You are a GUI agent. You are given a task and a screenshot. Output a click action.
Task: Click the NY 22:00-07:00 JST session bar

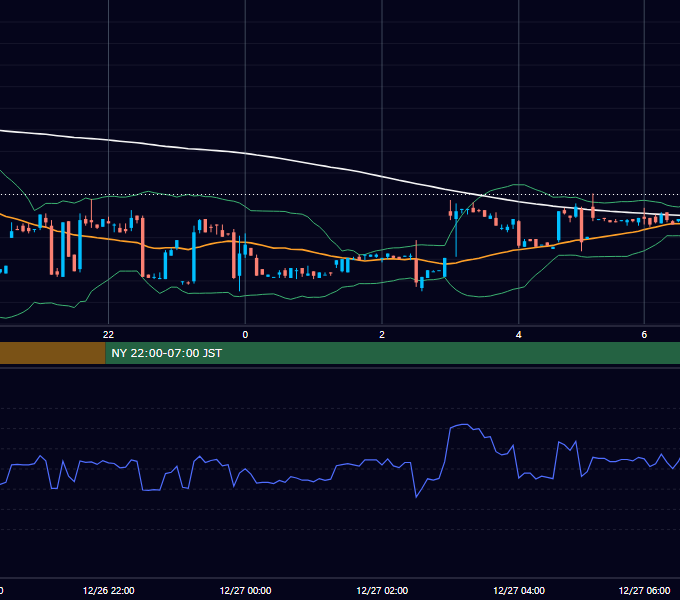click(x=392, y=353)
